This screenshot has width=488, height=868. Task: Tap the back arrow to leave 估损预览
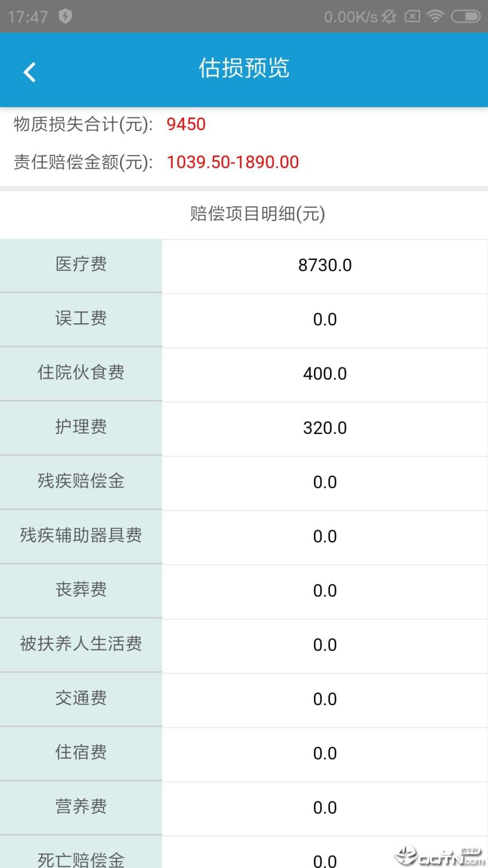(29, 71)
